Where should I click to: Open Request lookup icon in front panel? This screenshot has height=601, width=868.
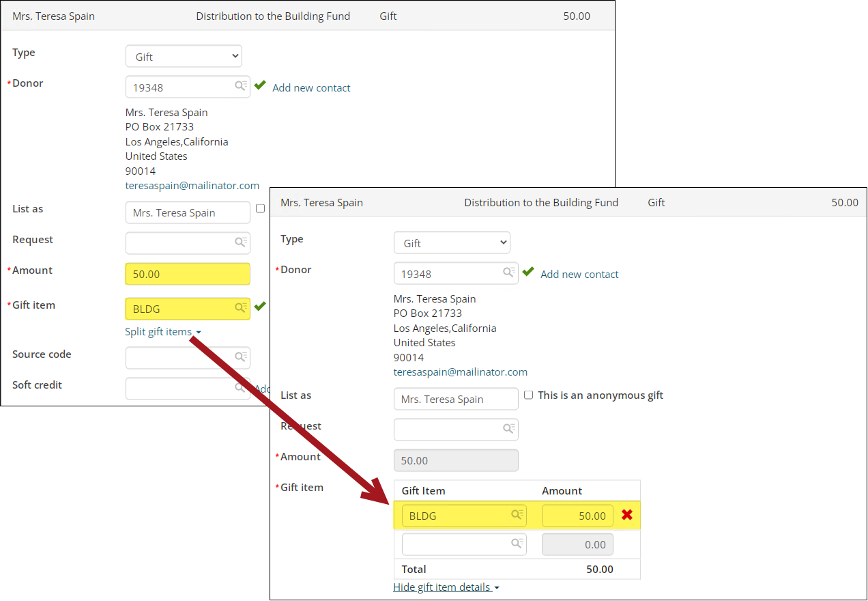click(510, 429)
